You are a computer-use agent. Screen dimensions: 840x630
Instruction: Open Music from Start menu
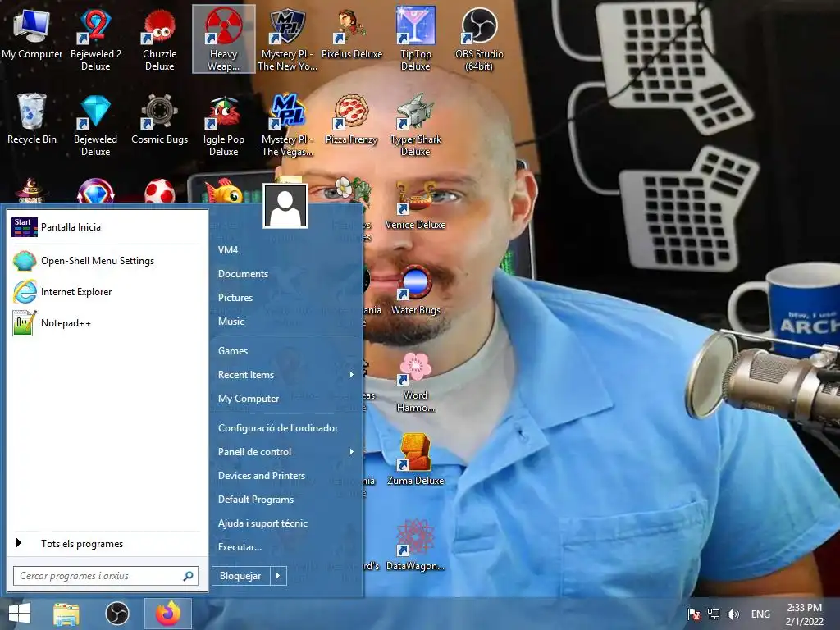pyautogui.click(x=285, y=322)
